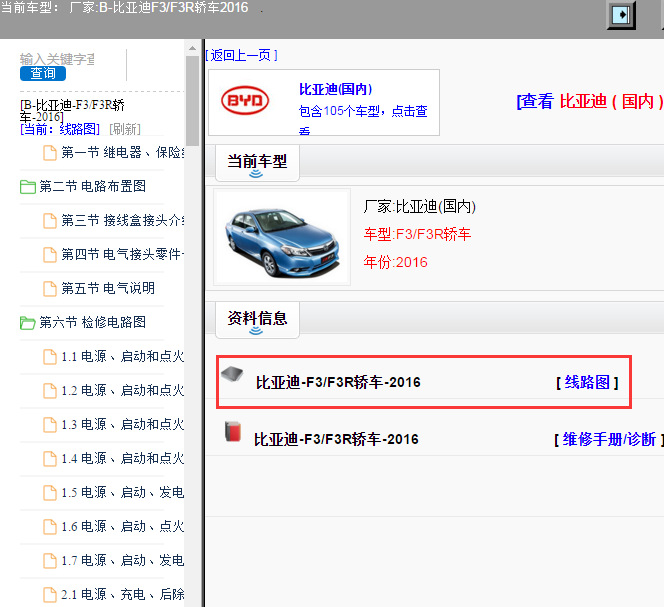This screenshot has width=664, height=607.
Task: Click page icon of 第五节 电气说明 item
Action: click(50, 288)
